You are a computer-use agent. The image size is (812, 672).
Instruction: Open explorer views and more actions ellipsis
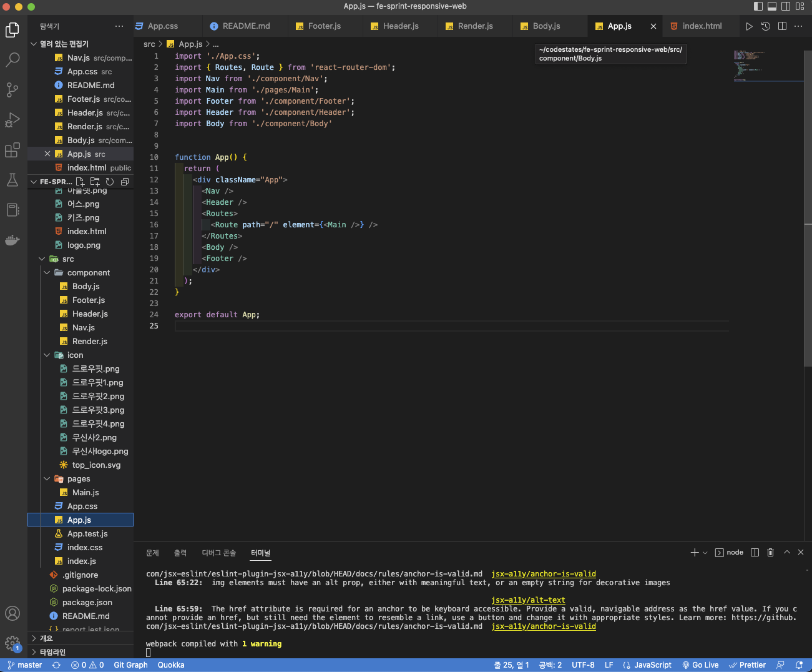(x=119, y=26)
